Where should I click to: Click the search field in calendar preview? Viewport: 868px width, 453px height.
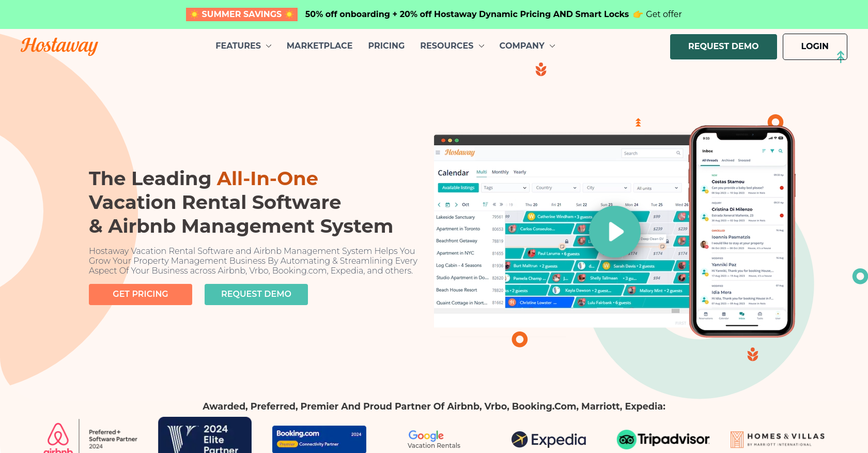(652, 153)
